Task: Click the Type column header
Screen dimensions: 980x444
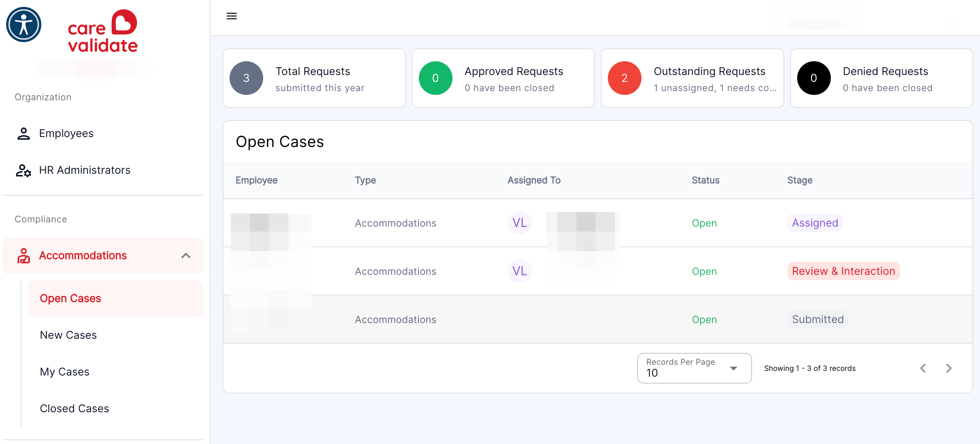Action: (x=365, y=180)
